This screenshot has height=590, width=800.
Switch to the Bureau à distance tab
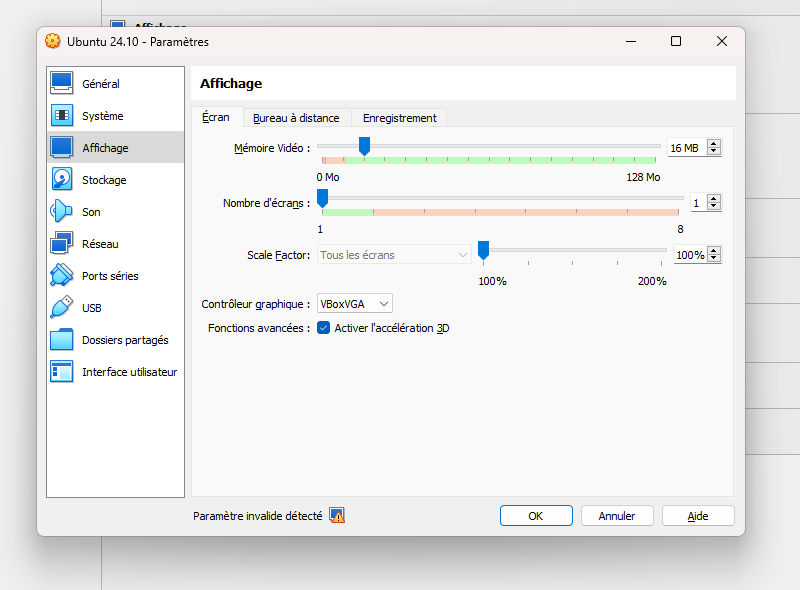[296, 118]
